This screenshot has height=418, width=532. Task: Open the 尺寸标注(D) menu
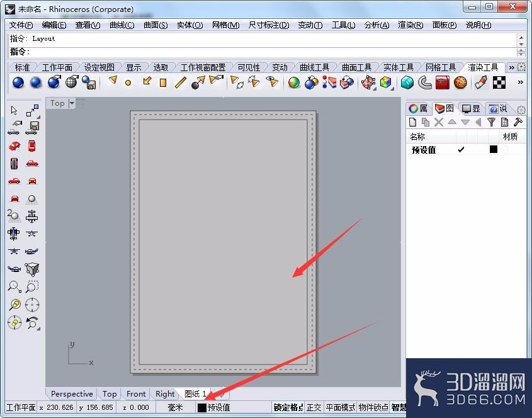[x=269, y=25]
